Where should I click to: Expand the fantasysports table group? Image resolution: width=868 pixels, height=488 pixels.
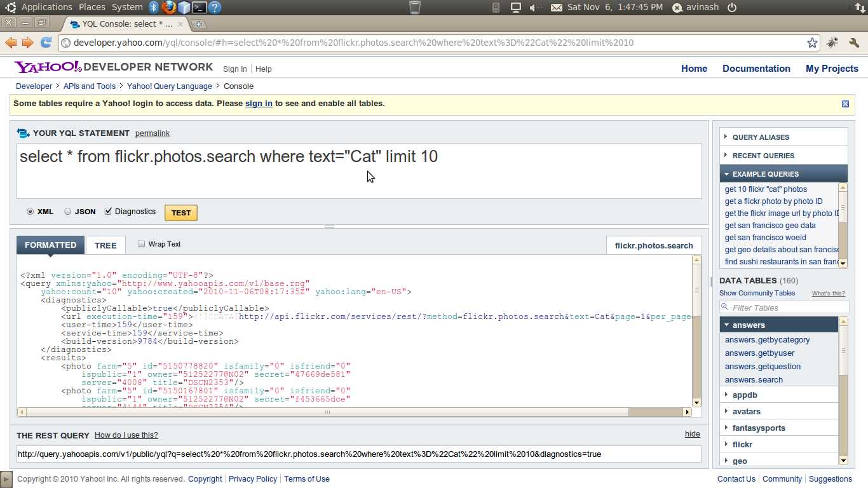779,428
